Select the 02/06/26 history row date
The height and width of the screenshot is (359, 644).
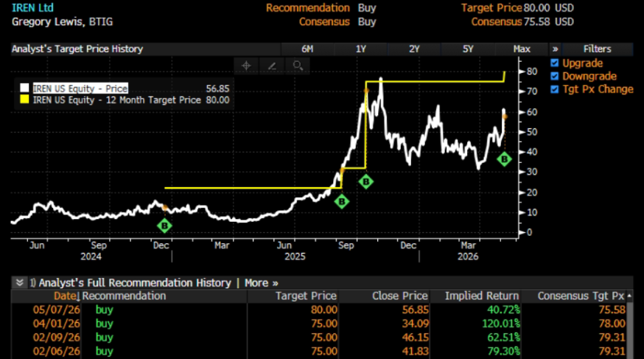click(56, 352)
